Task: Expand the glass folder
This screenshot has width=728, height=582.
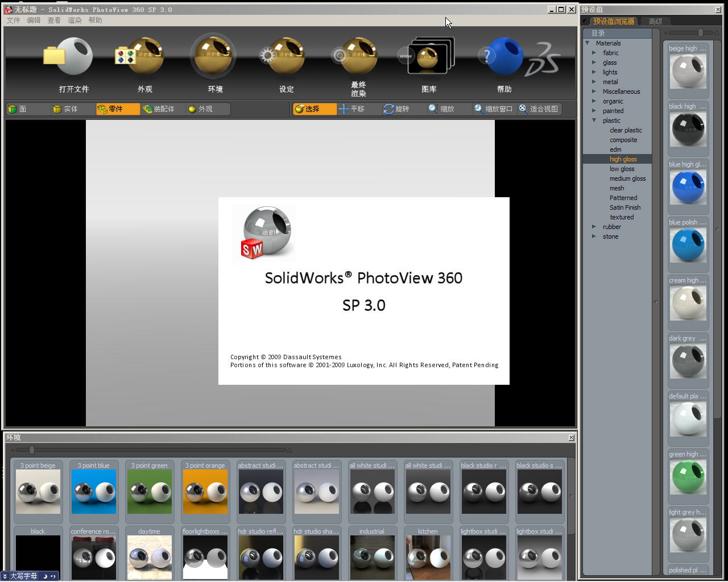Action: point(594,63)
